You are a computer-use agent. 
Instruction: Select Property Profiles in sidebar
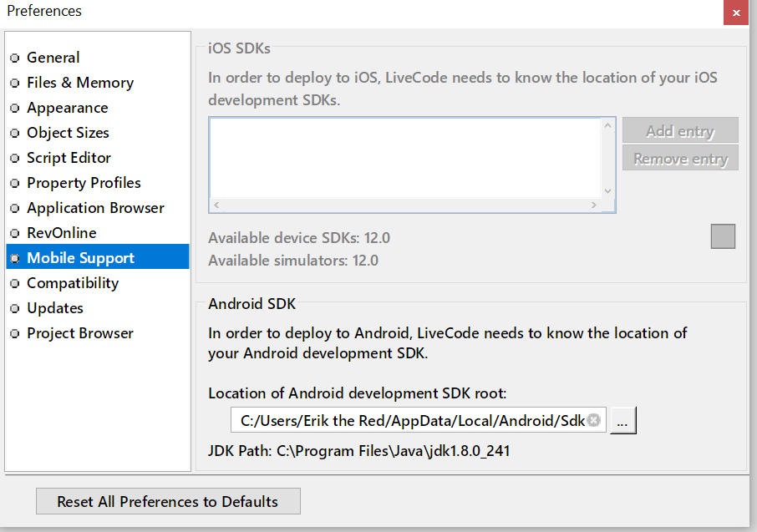click(x=84, y=183)
